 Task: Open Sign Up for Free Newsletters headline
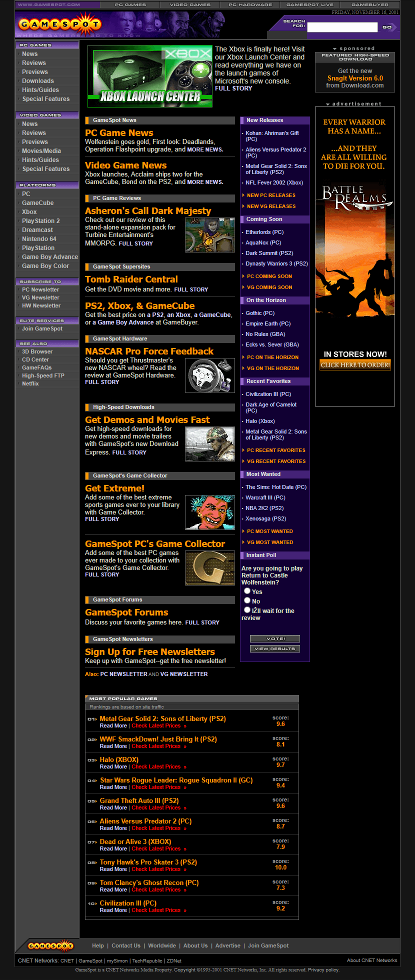pos(150,652)
